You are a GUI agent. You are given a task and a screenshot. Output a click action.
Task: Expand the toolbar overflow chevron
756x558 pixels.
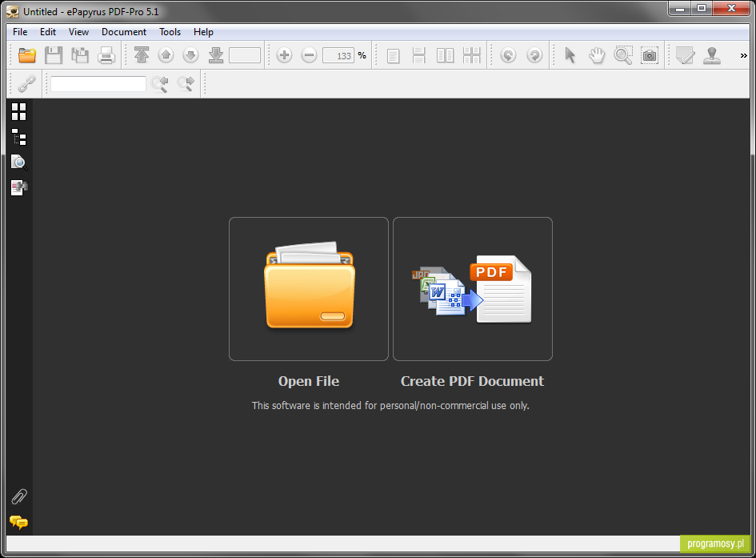743,55
